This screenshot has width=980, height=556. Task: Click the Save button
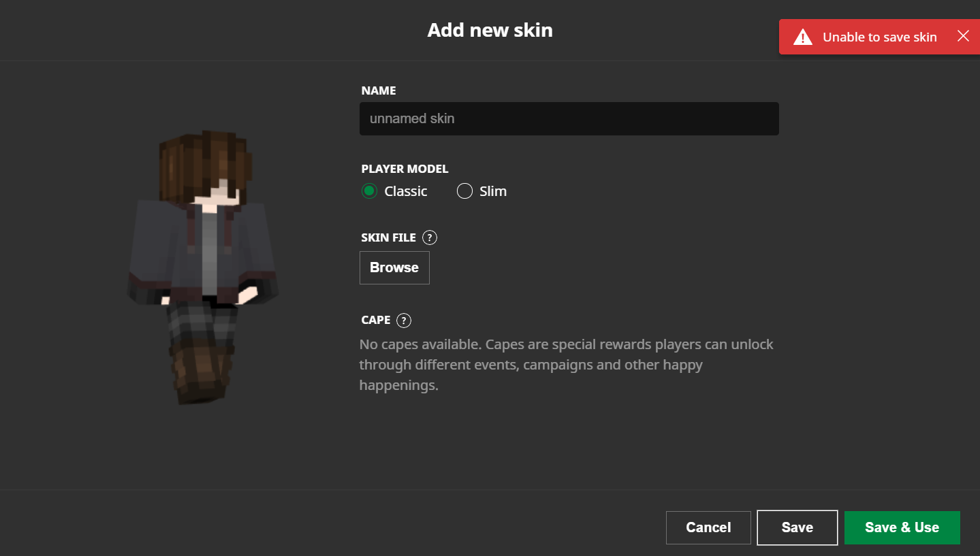pyautogui.click(x=797, y=527)
